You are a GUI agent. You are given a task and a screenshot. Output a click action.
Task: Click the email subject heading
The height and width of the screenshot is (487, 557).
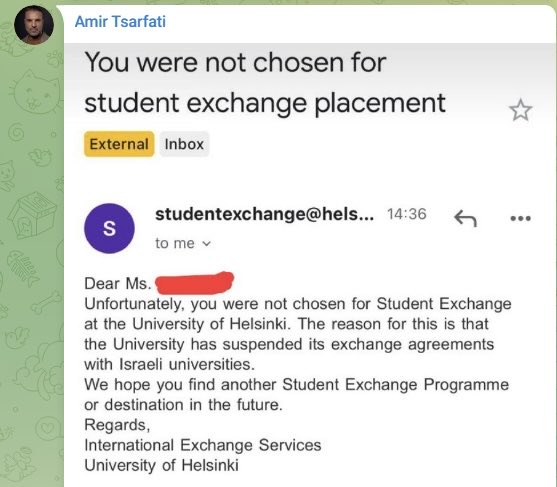tap(265, 82)
